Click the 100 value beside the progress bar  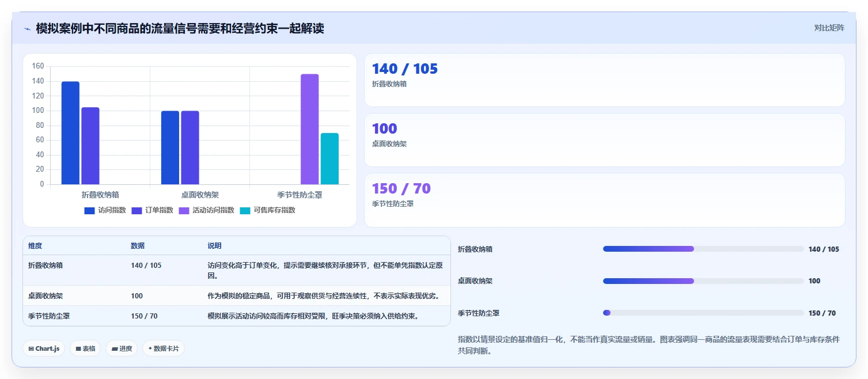click(x=814, y=281)
